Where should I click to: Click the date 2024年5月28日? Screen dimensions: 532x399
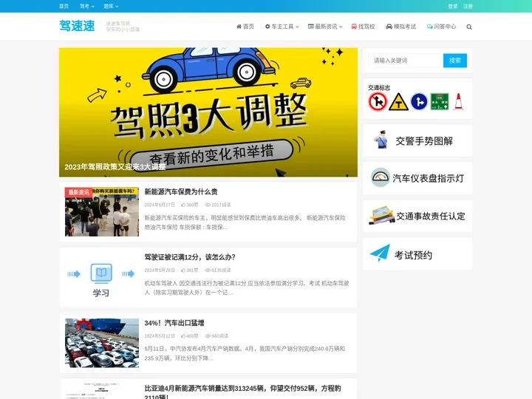click(160, 270)
